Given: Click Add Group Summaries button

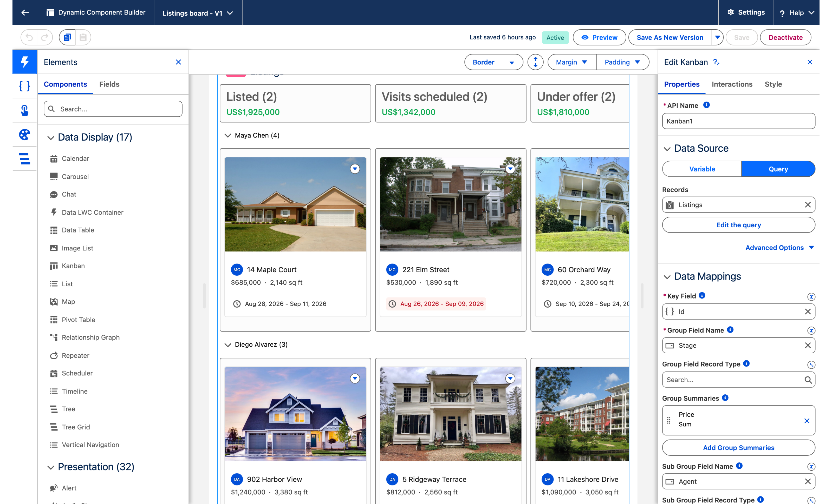Looking at the screenshot, I should (738, 448).
